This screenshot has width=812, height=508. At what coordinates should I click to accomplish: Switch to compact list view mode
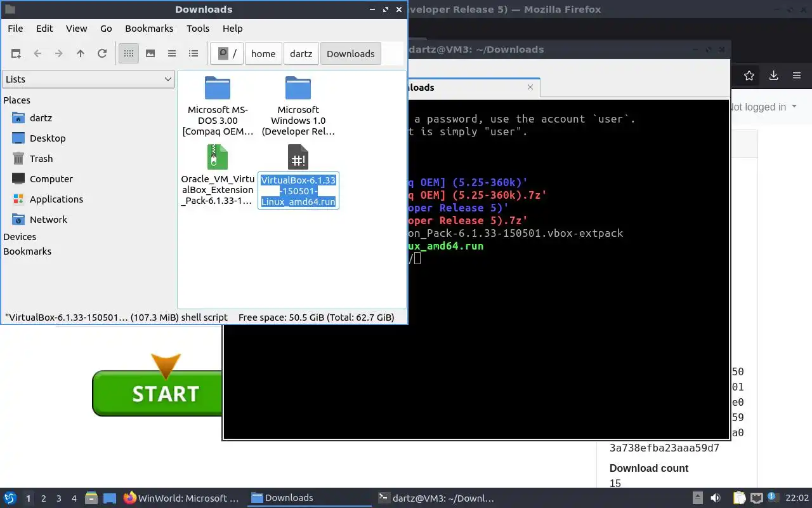click(172, 54)
